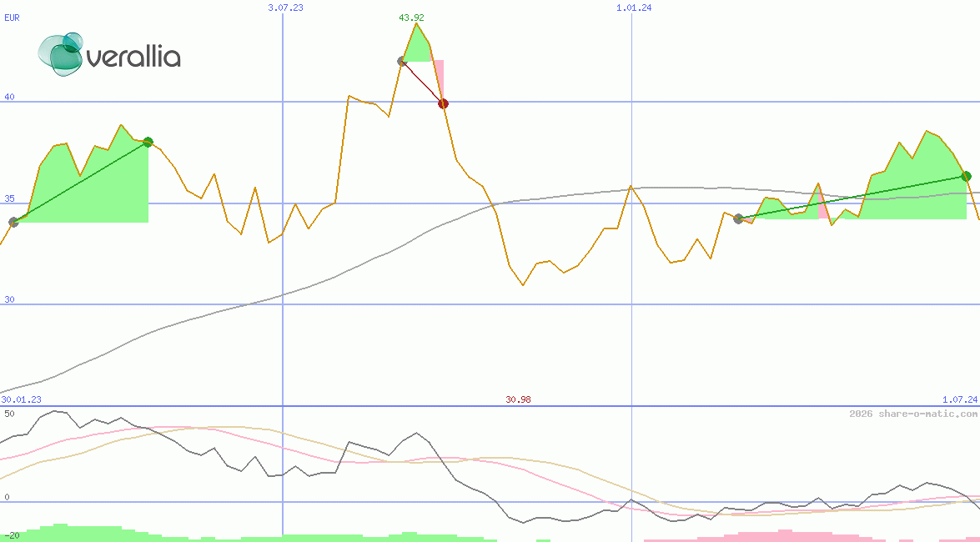This screenshot has height=542, width=980.
Task: Click the 40 price level label
Action: (x=9, y=97)
